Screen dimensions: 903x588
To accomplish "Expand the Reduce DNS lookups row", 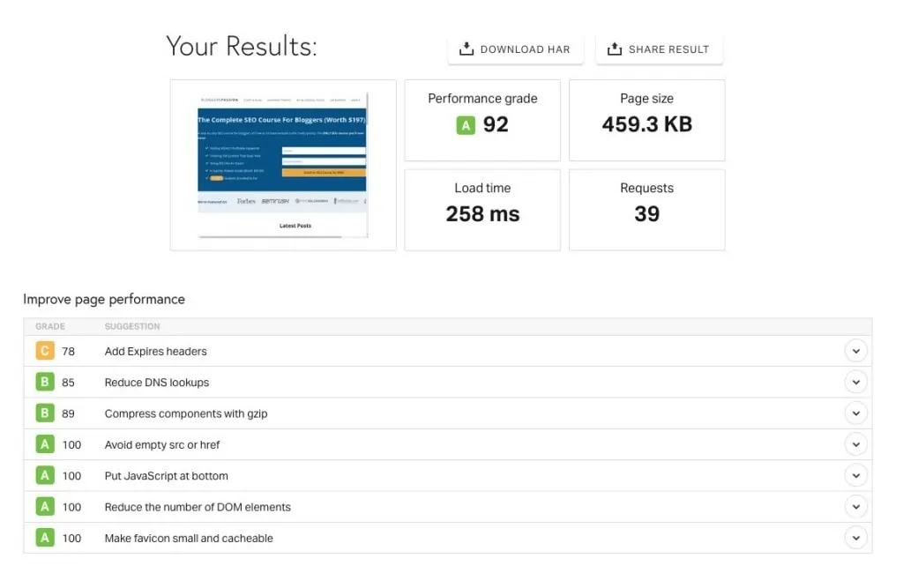I will tap(855, 382).
